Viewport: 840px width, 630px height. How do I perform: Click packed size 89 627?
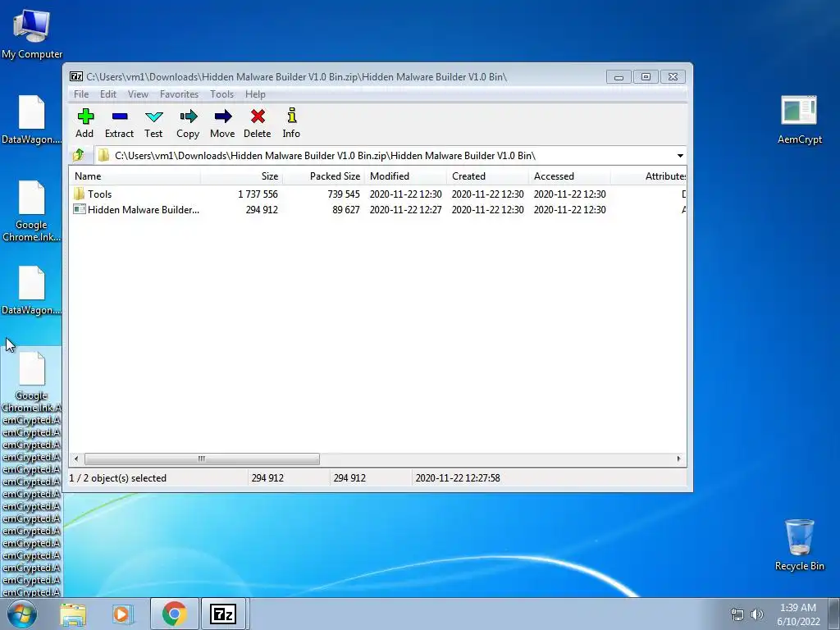click(346, 210)
